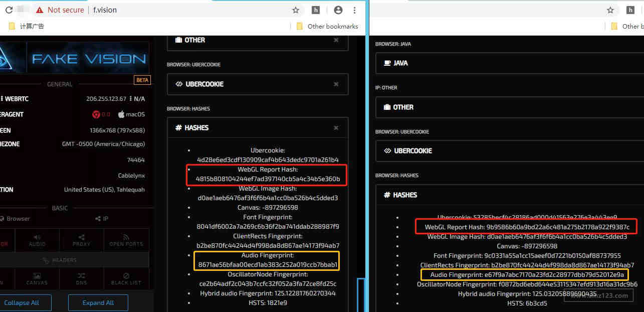This screenshot has width=644, height=312.
Task: Switch to the Browser tab under BASIC
Action: click(x=15, y=219)
